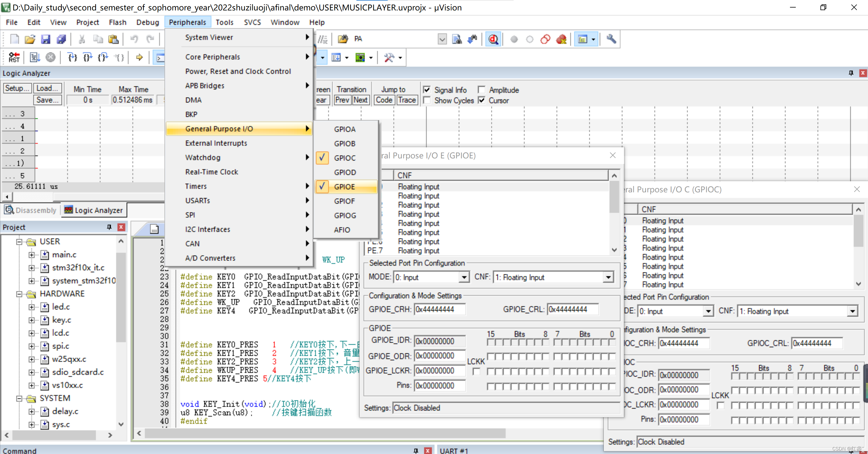The height and width of the screenshot is (454, 868).
Task: Click Save All toolbar icon
Action: click(x=61, y=39)
